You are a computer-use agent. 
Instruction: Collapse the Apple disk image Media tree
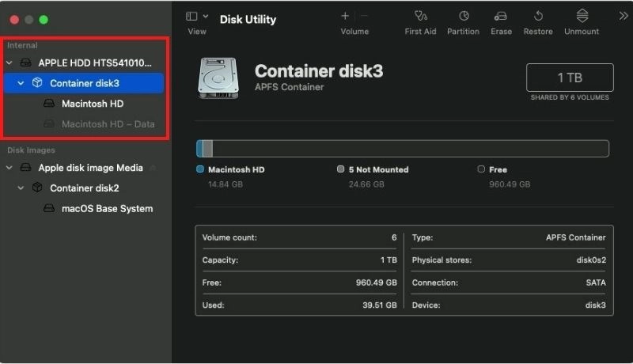(x=9, y=168)
